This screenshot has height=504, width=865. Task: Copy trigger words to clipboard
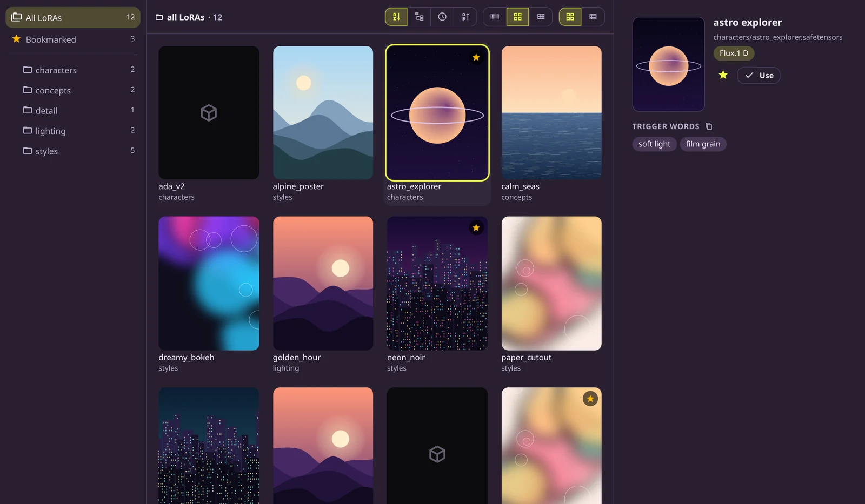[x=709, y=126]
